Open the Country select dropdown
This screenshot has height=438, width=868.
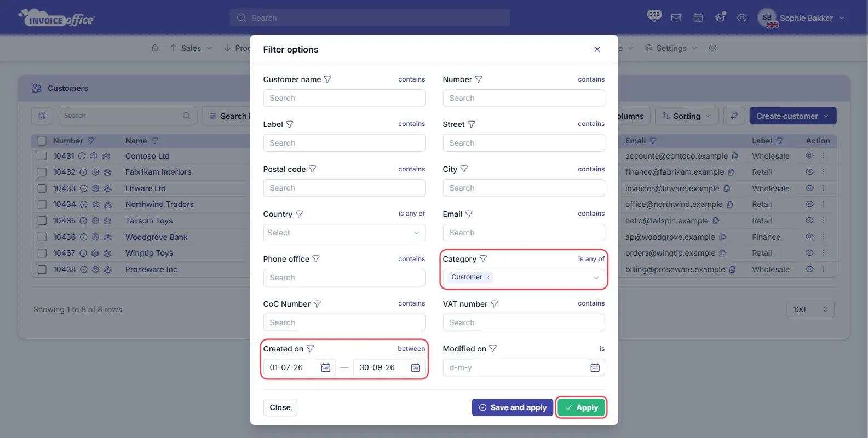[x=344, y=233]
